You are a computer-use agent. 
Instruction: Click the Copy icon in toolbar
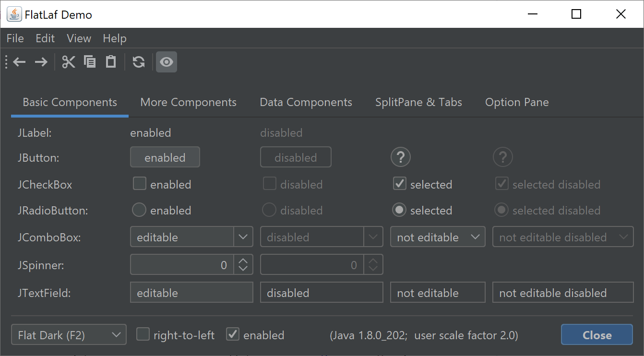pos(90,62)
